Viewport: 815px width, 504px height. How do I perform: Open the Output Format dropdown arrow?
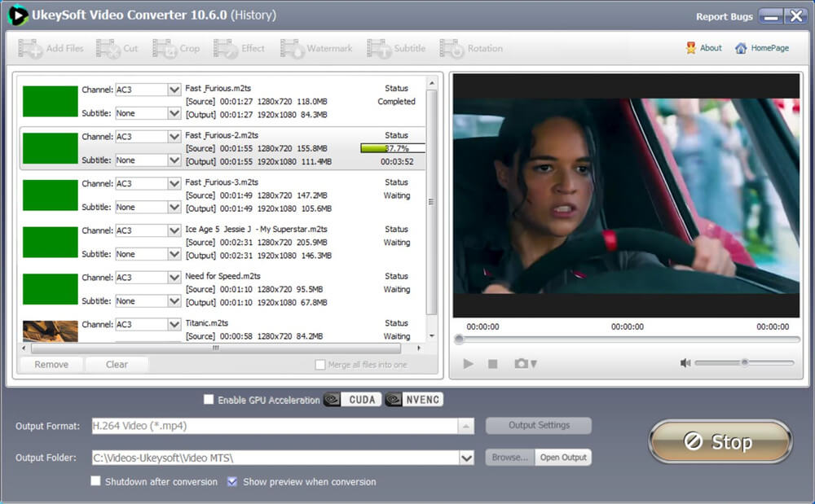click(465, 426)
